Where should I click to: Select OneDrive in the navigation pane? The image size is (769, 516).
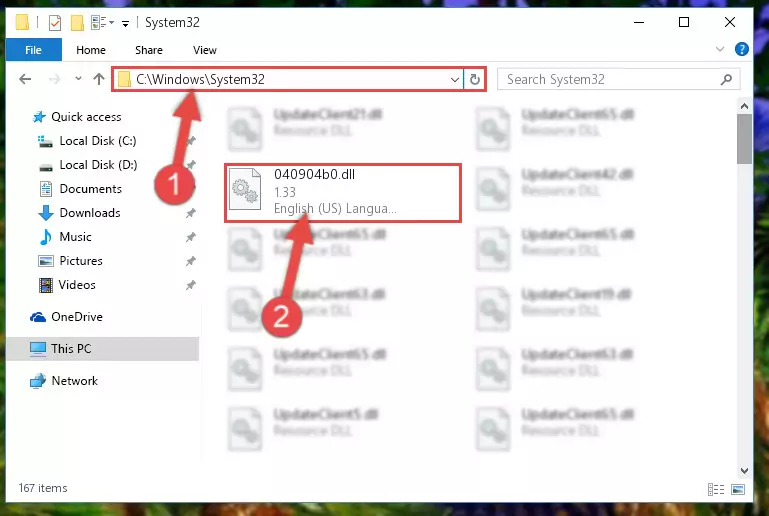coord(77,317)
